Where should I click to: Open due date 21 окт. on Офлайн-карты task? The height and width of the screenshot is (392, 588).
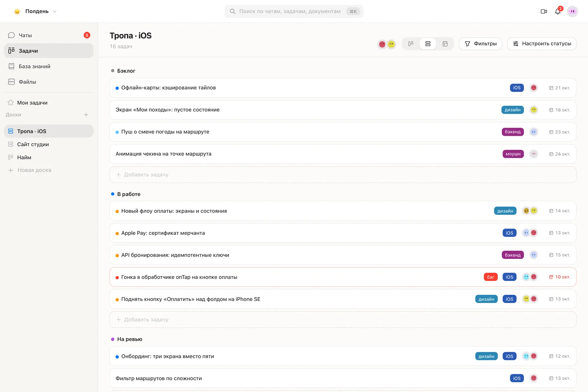[559, 88]
